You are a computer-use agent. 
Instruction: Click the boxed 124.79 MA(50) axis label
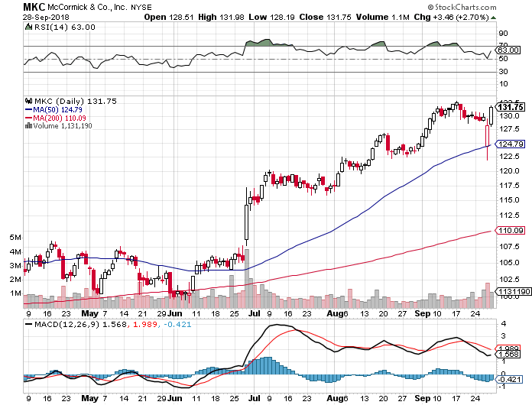[x=511, y=144]
